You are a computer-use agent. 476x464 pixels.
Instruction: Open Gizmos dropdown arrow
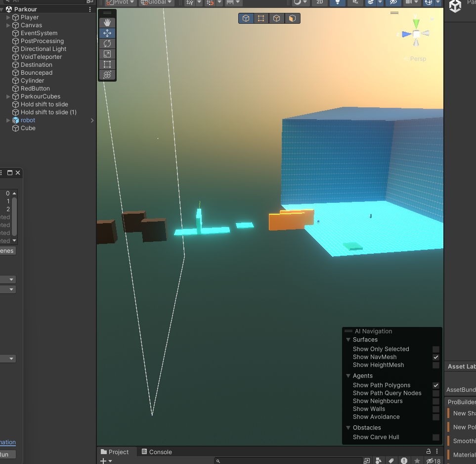pyautogui.click(x=438, y=2)
